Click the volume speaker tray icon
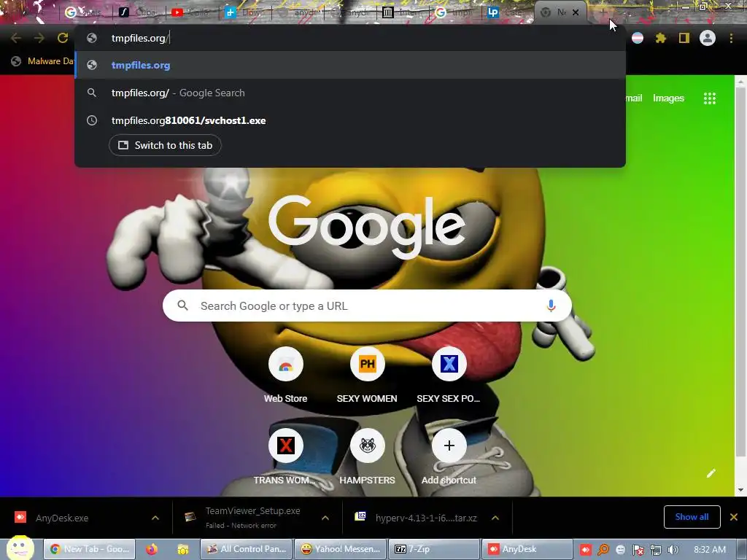 pyautogui.click(x=673, y=550)
